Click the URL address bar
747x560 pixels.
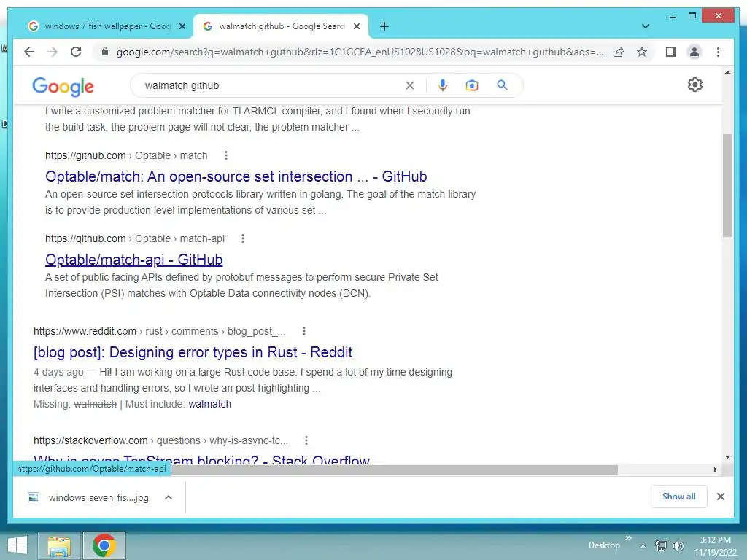360,52
